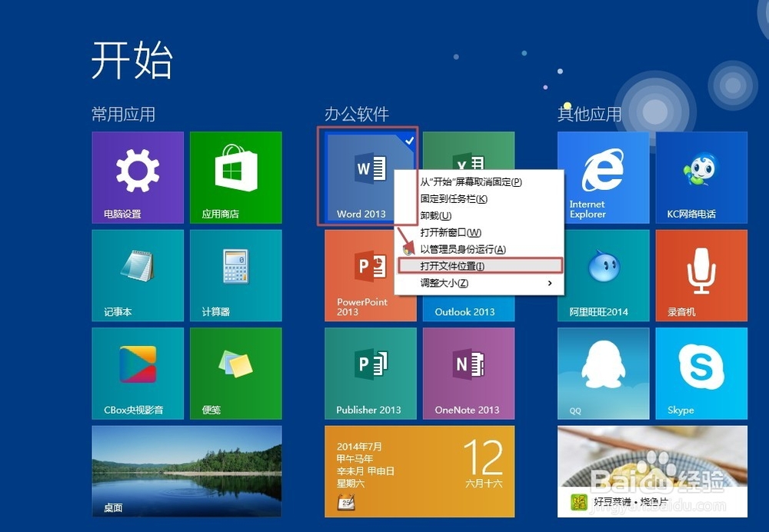769x532 pixels.
Task: Launch the Skype tile
Action: coord(702,374)
